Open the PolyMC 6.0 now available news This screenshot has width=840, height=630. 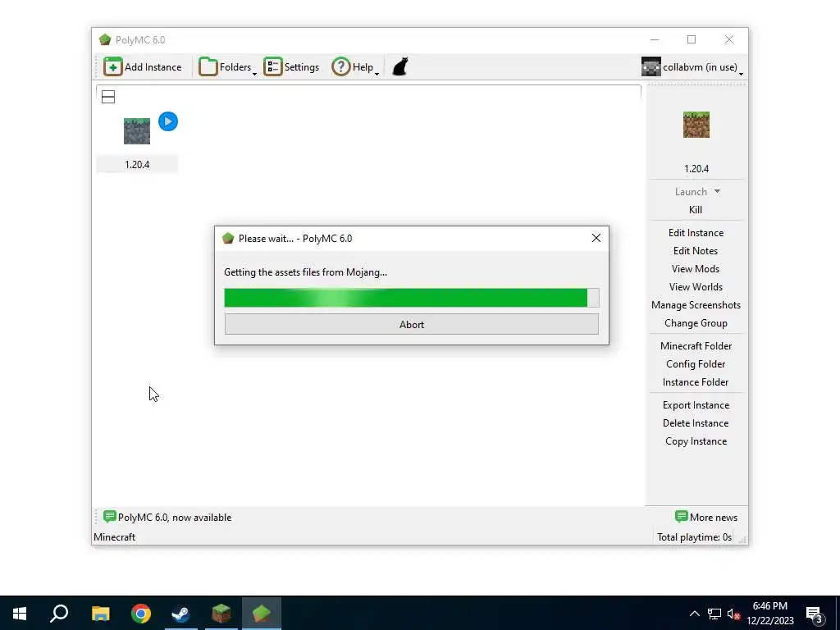[167, 518]
